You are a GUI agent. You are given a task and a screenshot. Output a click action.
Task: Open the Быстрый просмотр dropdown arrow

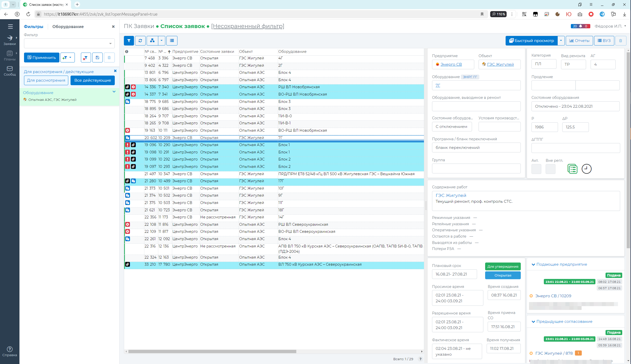click(x=561, y=40)
